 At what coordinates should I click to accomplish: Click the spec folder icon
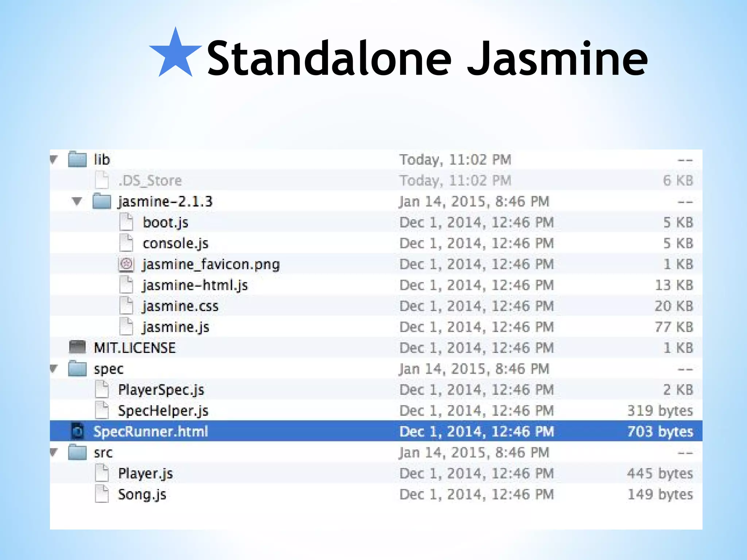pos(77,369)
